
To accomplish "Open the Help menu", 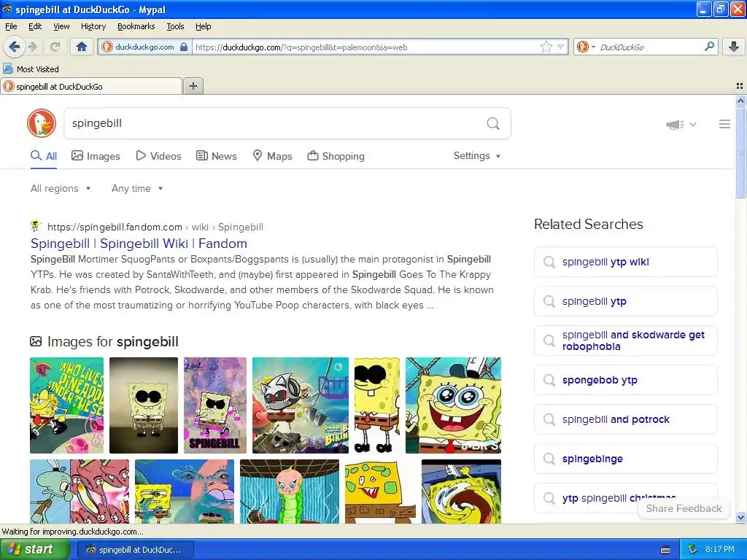I will pyautogui.click(x=203, y=26).
